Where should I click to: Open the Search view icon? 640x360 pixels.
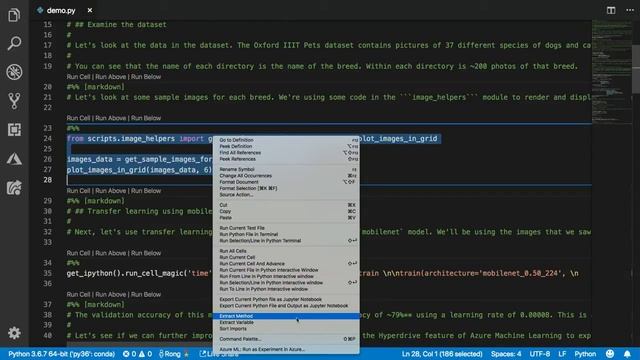pos(14,43)
